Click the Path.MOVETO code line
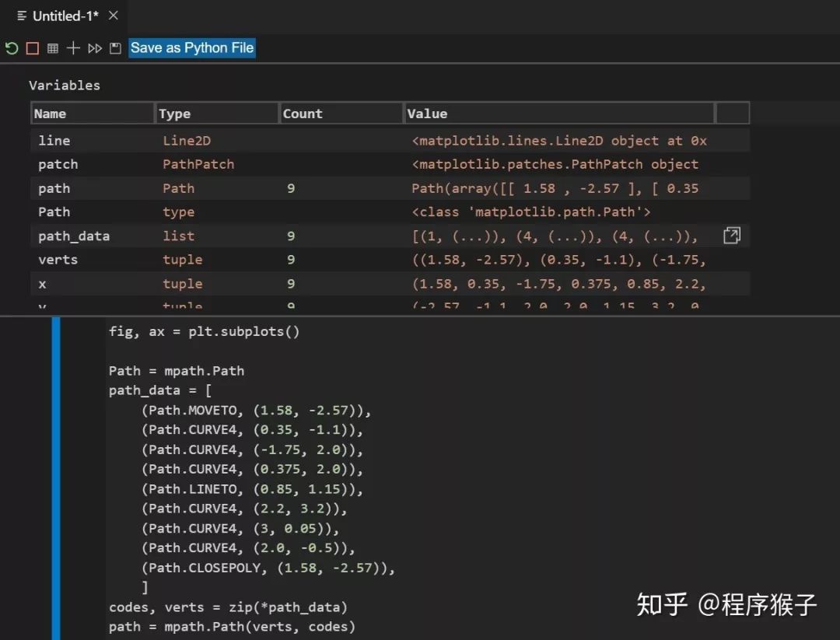Image resolution: width=840 pixels, height=640 pixels. (x=256, y=411)
